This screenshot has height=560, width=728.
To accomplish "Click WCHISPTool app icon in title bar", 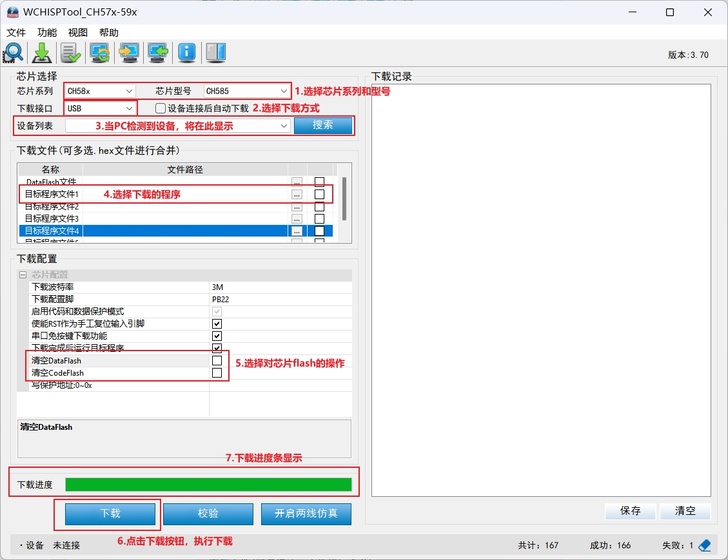I will point(12,12).
